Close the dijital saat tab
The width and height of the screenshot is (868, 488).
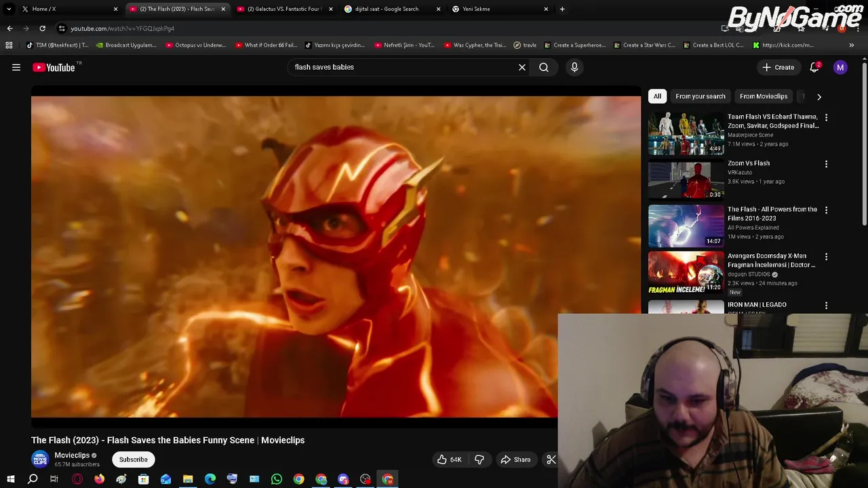tap(438, 9)
